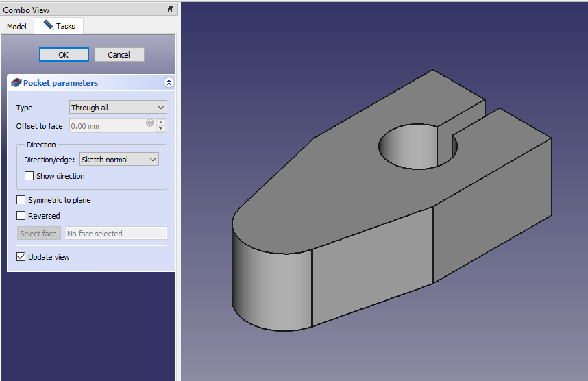Decrease offset using the down stepper arrow
Screen dimensions: 588x381
[161, 130]
